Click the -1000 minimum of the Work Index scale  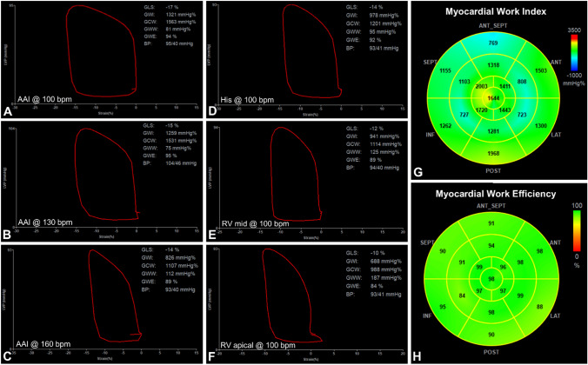[576, 76]
